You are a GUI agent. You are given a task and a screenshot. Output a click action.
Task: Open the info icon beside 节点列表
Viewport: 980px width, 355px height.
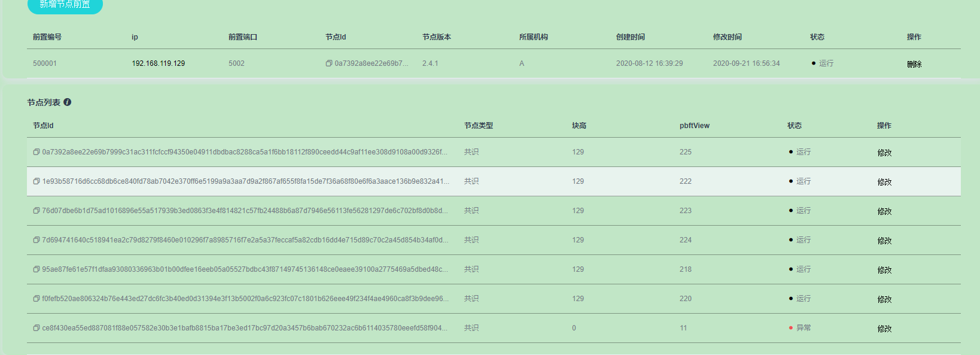[68, 102]
